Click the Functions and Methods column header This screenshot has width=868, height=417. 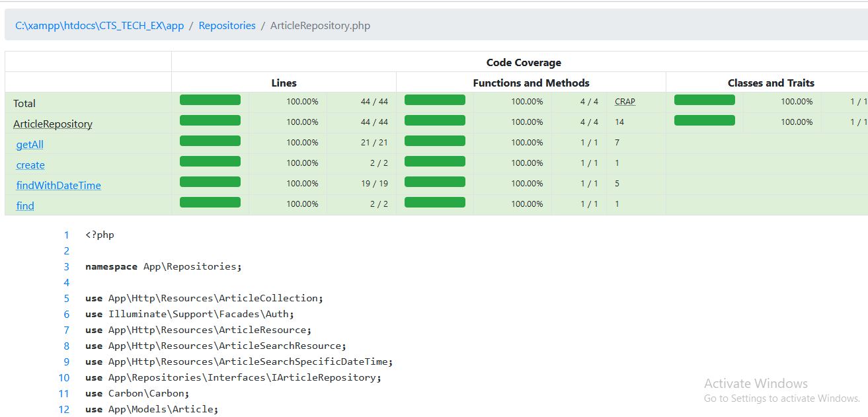tap(530, 82)
